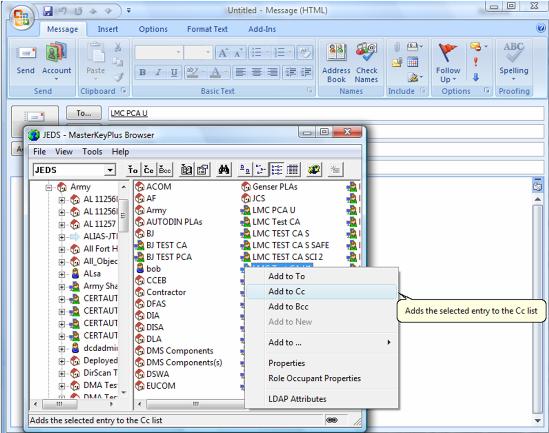This screenshot has width=549, height=433.
Task: Select the bob user entry
Action: click(x=148, y=269)
